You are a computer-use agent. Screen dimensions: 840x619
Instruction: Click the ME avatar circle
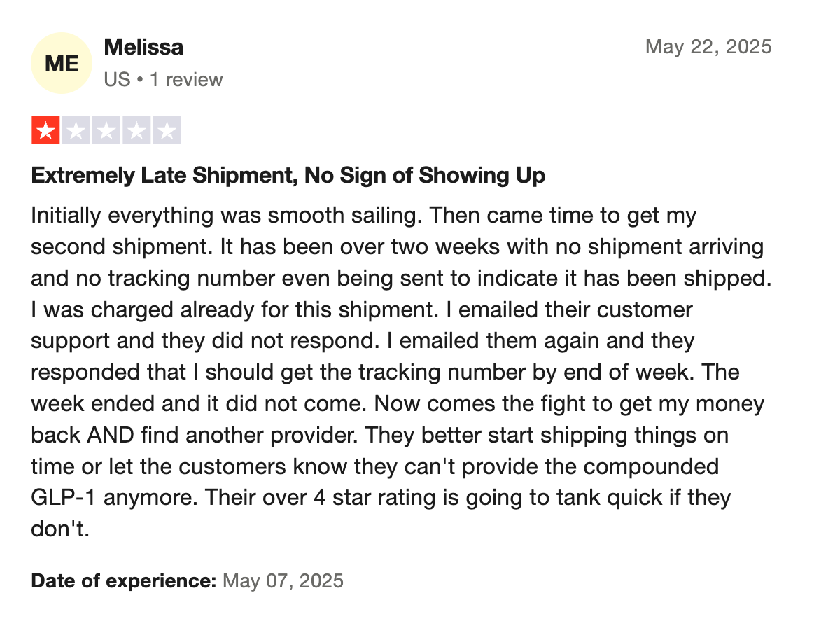[x=62, y=63]
